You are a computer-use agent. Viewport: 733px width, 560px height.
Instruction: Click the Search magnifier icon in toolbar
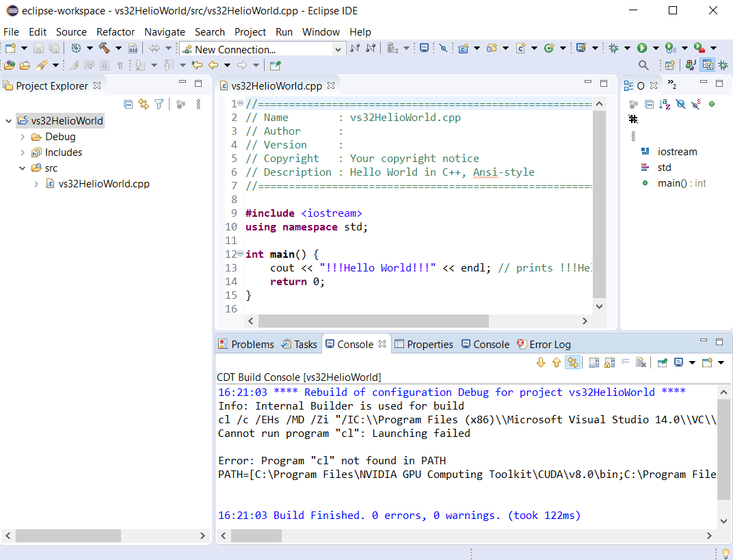point(643,65)
